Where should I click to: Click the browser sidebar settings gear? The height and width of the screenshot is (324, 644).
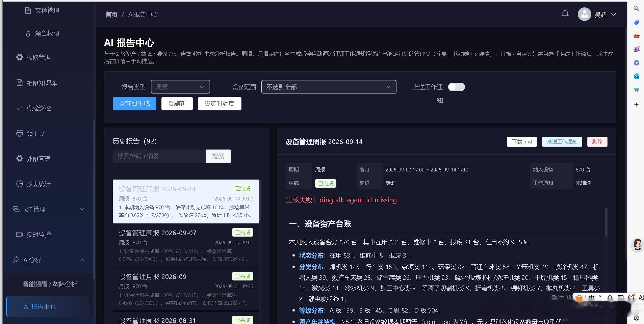[x=636, y=318]
